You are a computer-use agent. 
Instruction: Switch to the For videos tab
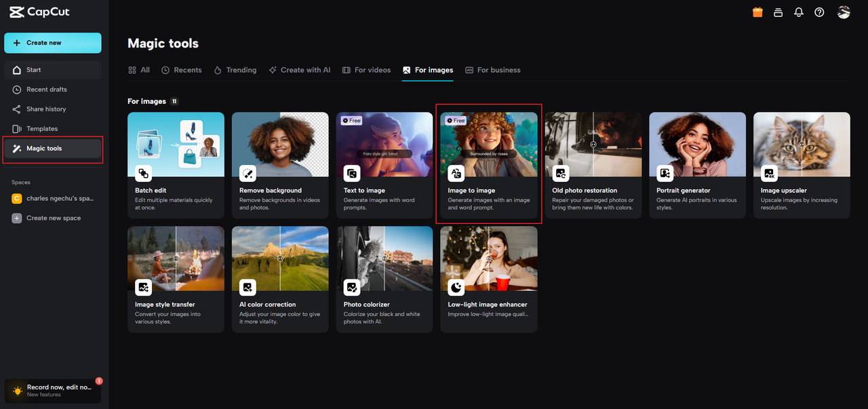point(366,70)
